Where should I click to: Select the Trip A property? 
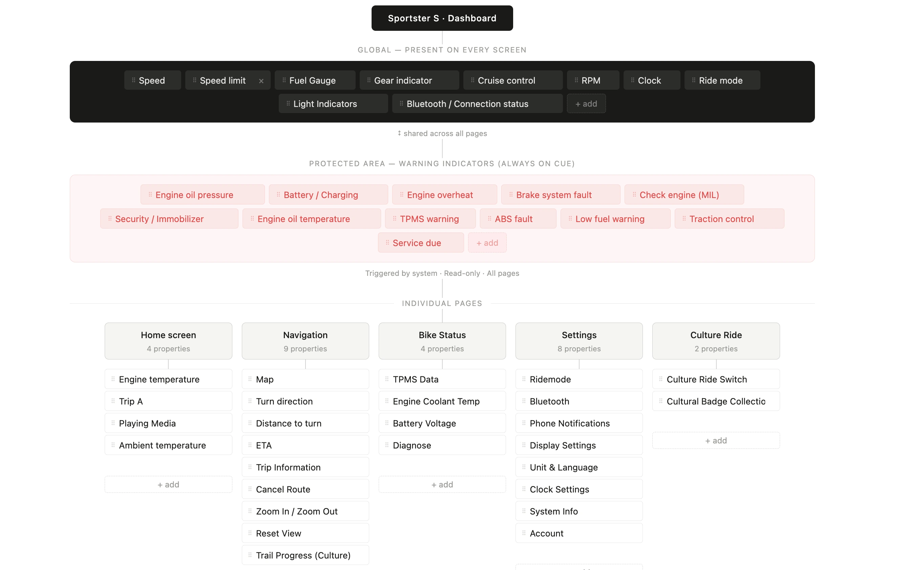(168, 401)
